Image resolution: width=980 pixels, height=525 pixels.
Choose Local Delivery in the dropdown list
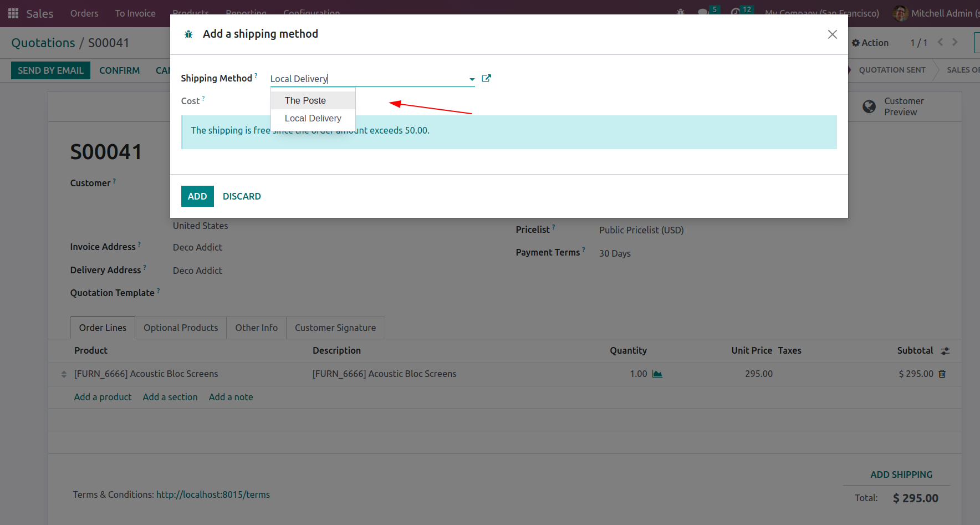pos(313,118)
